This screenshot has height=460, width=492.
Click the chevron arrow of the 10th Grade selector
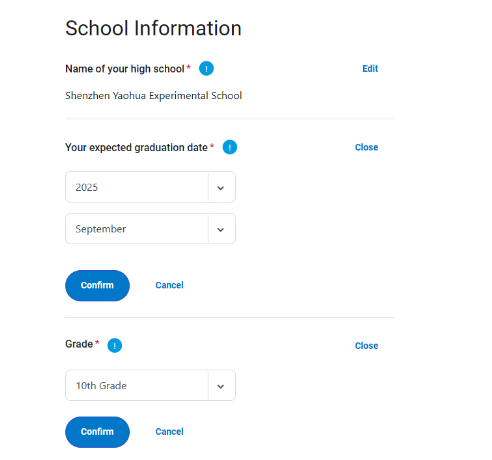click(221, 386)
